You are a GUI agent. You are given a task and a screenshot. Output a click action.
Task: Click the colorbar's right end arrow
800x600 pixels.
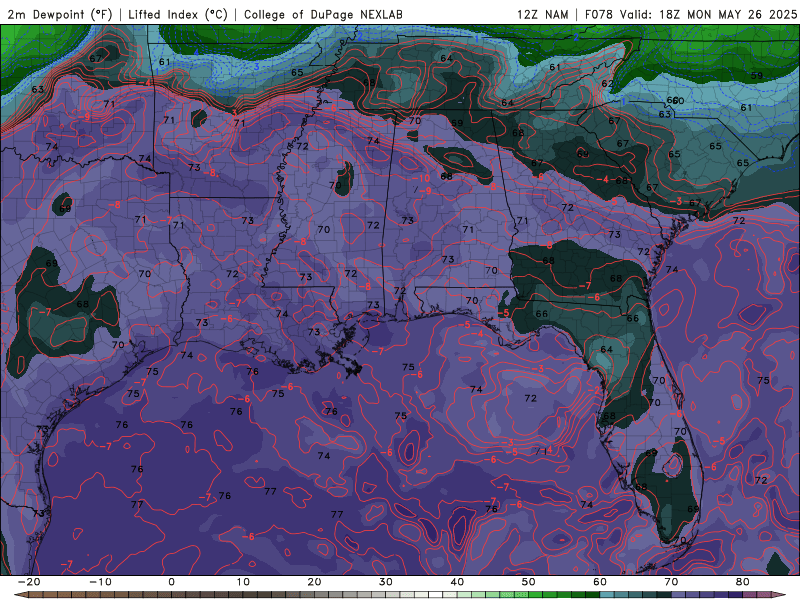coord(779,595)
